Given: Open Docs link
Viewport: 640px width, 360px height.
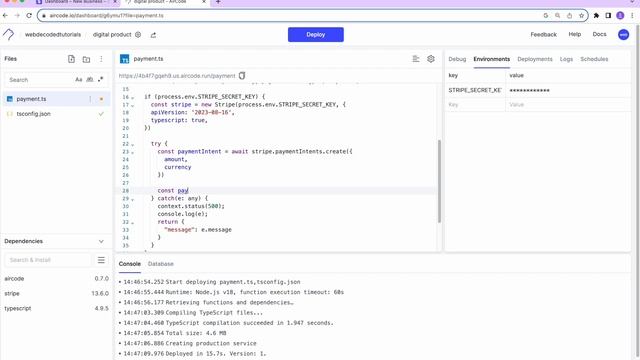Looking at the screenshot, I should tap(599, 34).
